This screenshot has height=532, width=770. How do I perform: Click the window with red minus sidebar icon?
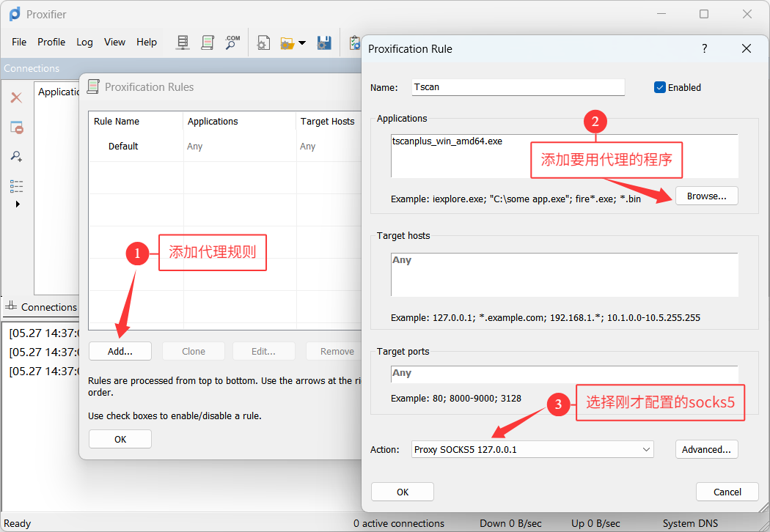pos(17,127)
